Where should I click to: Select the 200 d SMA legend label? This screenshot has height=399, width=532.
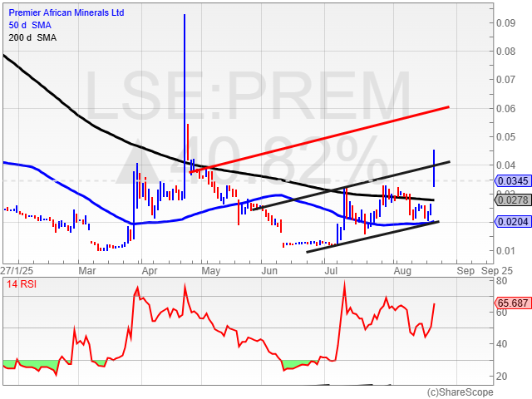pos(32,37)
